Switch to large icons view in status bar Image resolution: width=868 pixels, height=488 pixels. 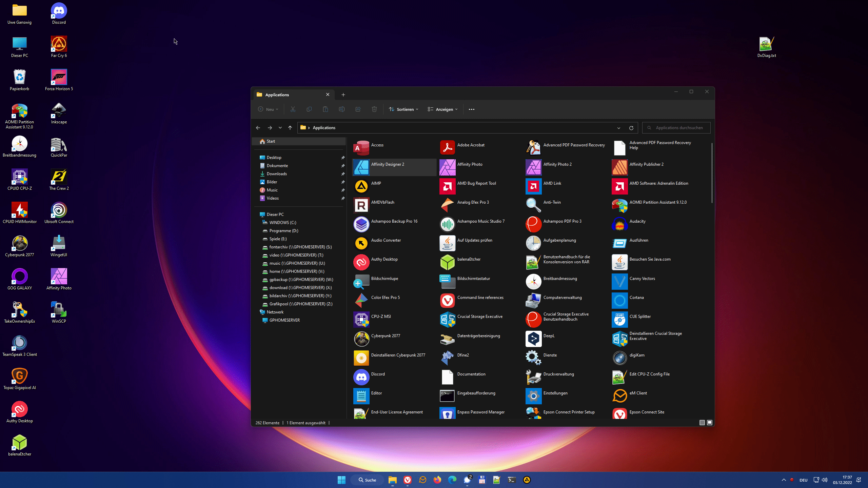pyautogui.click(x=709, y=423)
